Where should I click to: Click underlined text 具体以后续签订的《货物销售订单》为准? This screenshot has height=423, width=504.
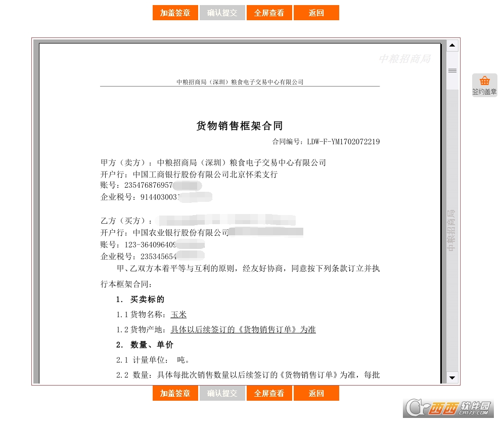point(243,329)
